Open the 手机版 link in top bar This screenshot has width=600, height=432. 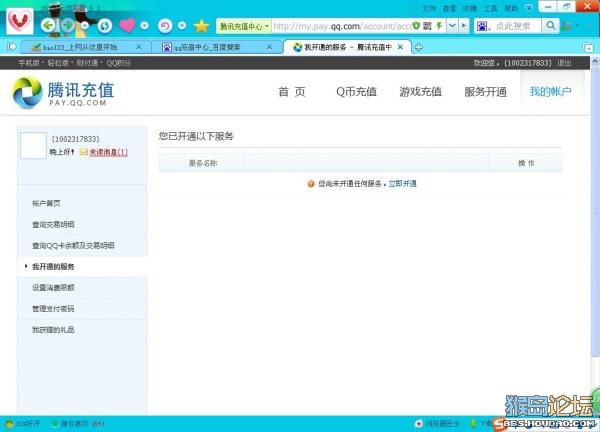pyautogui.click(x=29, y=63)
